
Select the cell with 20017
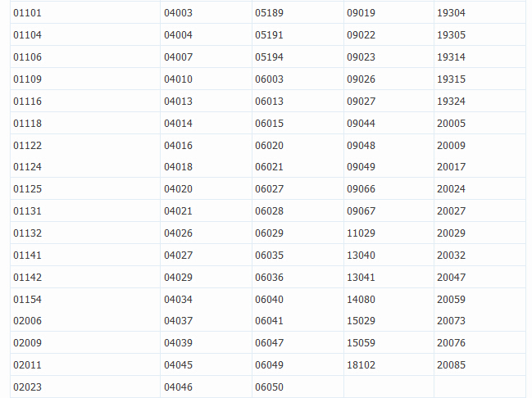click(451, 167)
